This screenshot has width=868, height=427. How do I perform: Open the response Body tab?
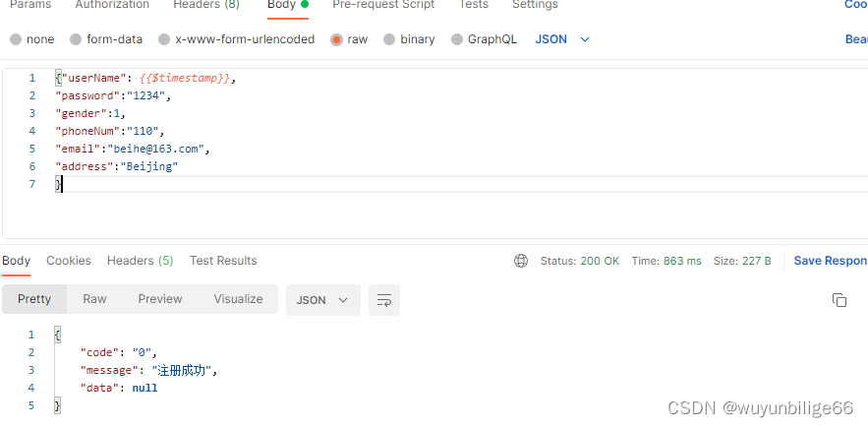point(16,261)
